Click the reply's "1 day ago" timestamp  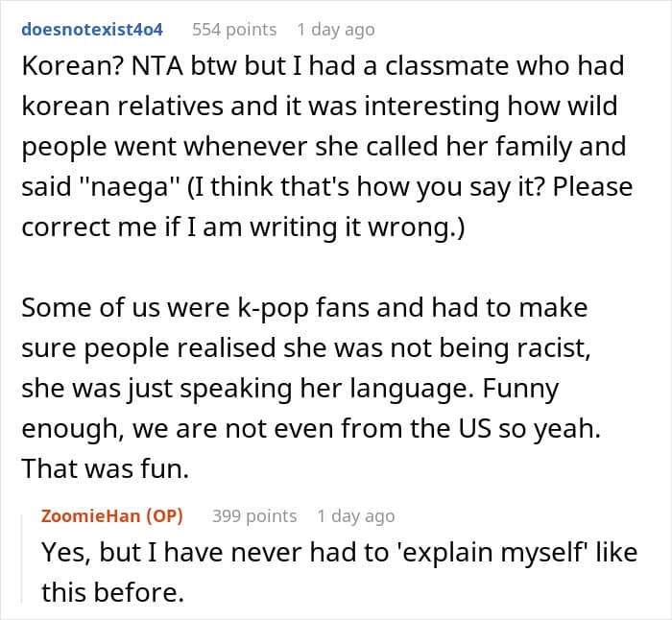[x=355, y=516]
